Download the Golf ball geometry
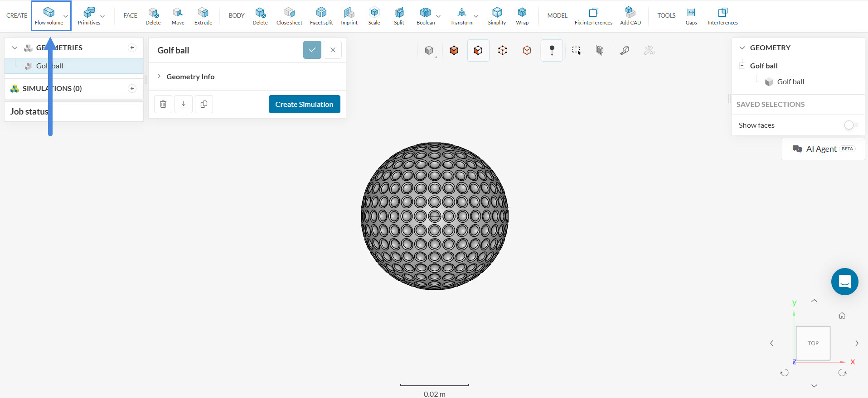 (x=184, y=104)
